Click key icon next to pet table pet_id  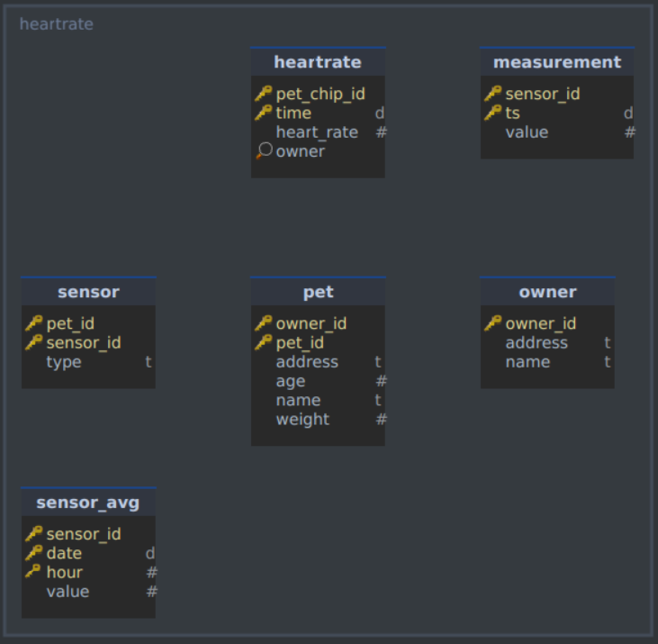click(x=264, y=342)
